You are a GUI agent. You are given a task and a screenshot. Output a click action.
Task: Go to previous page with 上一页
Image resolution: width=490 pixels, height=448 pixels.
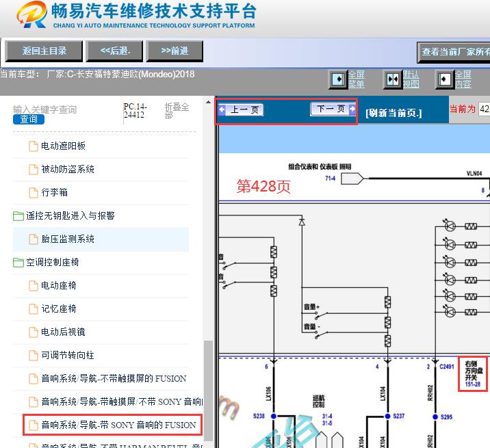point(241,109)
